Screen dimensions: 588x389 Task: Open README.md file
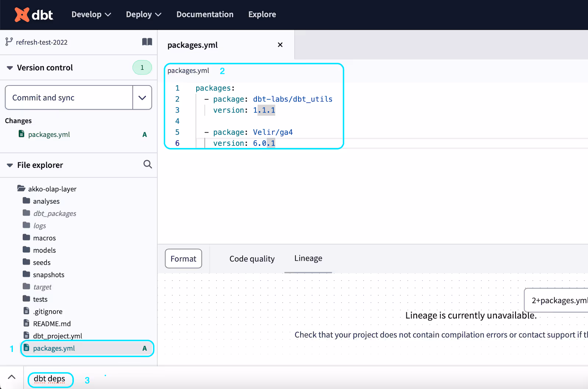coord(52,324)
